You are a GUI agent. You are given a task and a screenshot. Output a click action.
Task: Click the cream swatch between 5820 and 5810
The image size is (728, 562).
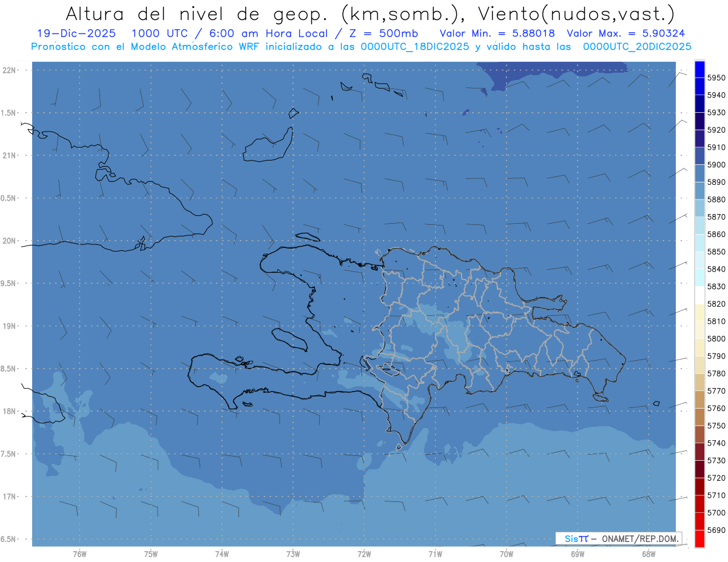(699, 312)
